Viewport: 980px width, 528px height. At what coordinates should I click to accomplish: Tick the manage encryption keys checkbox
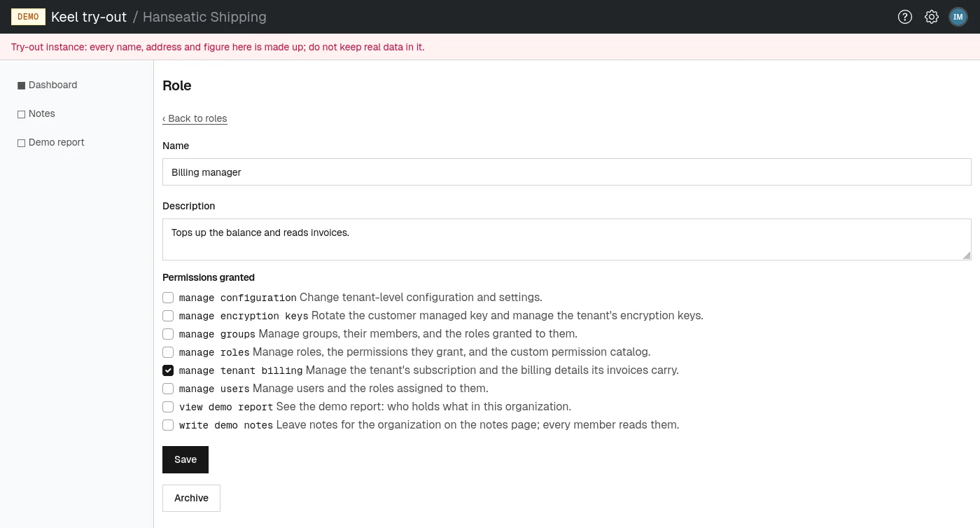pyautogui.click(x=168, y=316)
